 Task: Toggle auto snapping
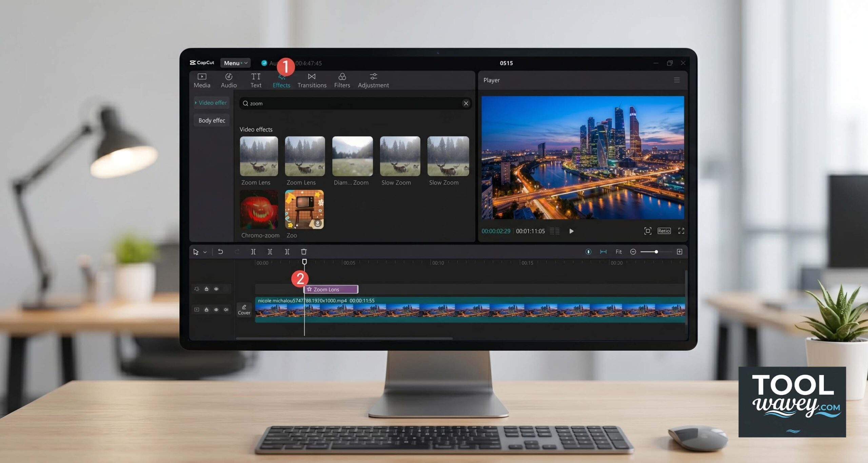click(x=603, y=252)
